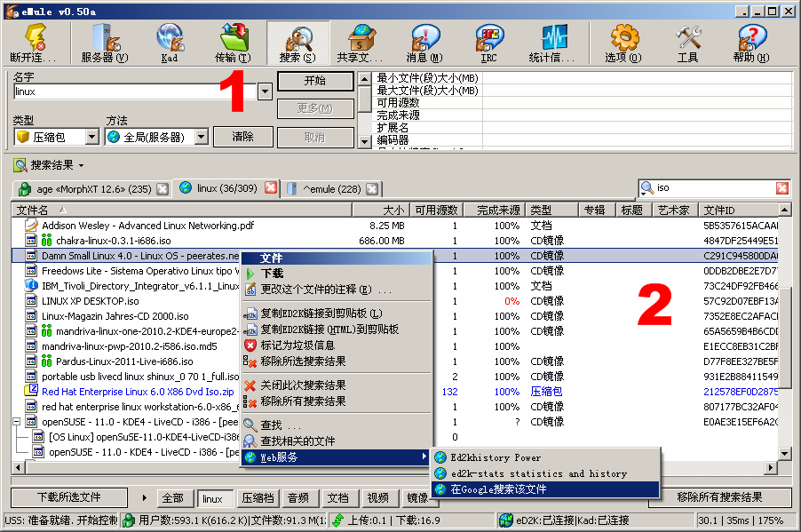Open the Kad network toolbar icon
801x532 pixels.
169,43
